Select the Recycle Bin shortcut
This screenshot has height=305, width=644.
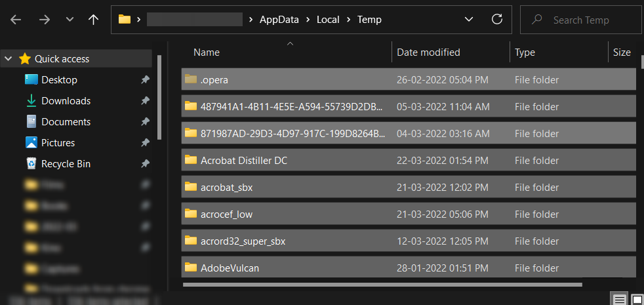66,164
